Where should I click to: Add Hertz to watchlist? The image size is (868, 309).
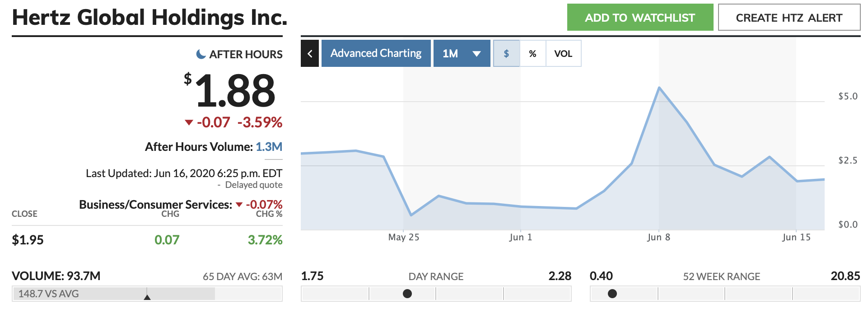639,18
